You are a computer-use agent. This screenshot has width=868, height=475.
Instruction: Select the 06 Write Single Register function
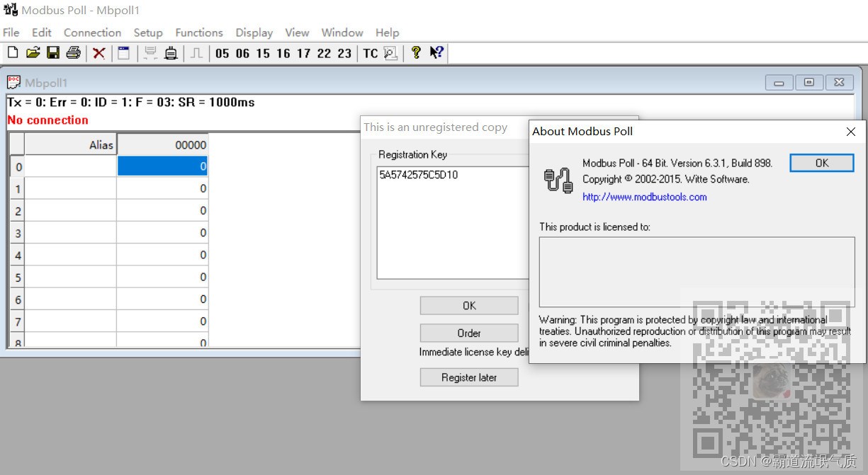point(242,52)
